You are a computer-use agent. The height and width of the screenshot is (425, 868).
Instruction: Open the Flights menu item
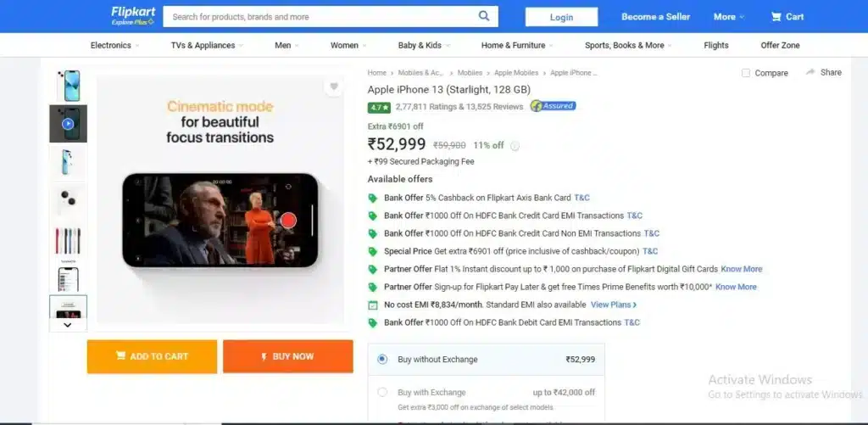715,46
